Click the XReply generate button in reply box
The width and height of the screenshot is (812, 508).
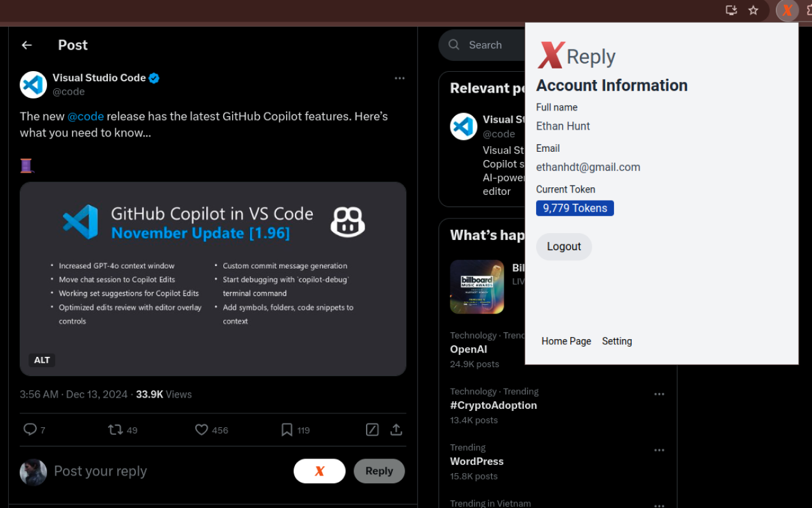[320, 471]
